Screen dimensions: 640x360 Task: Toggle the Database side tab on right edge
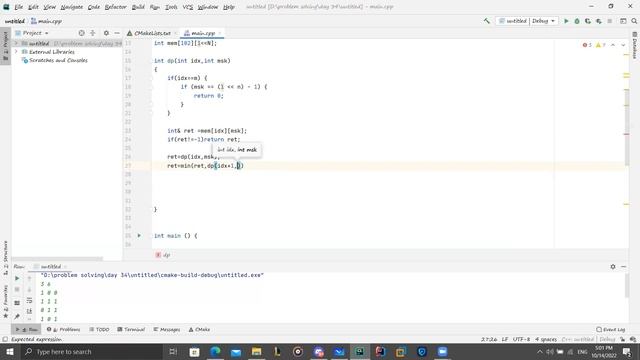point(635,46)
